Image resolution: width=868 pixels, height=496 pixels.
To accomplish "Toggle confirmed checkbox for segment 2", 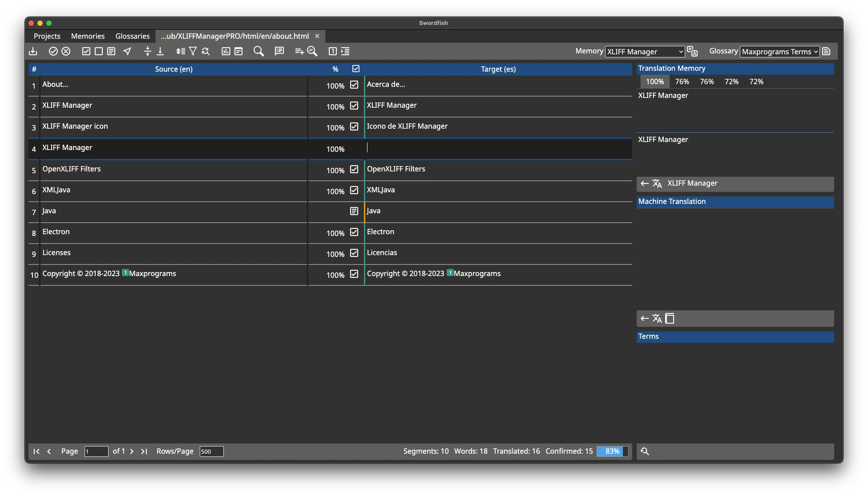I will pos(354,106).
